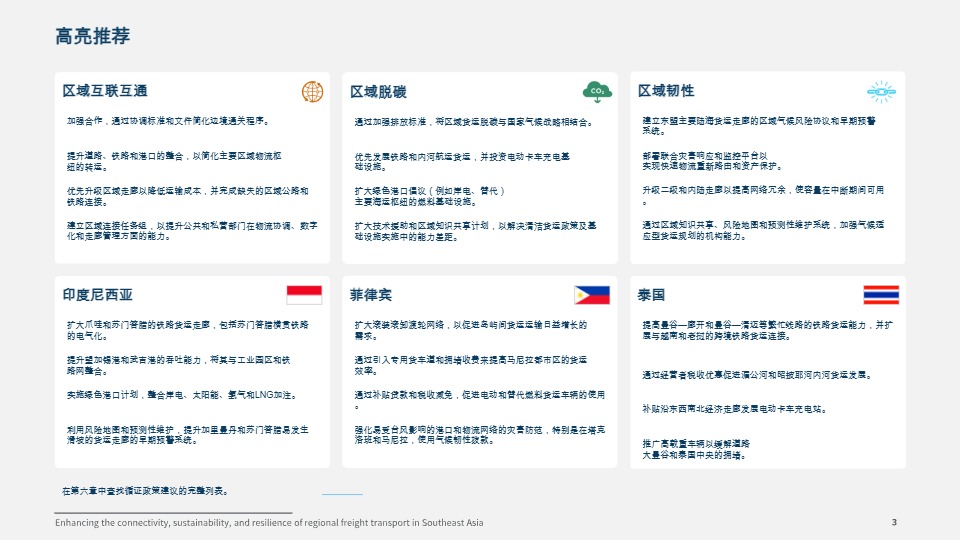Select paragraph starting 通过加强排放标准
The image size is (960, 540).
(473, 122)
